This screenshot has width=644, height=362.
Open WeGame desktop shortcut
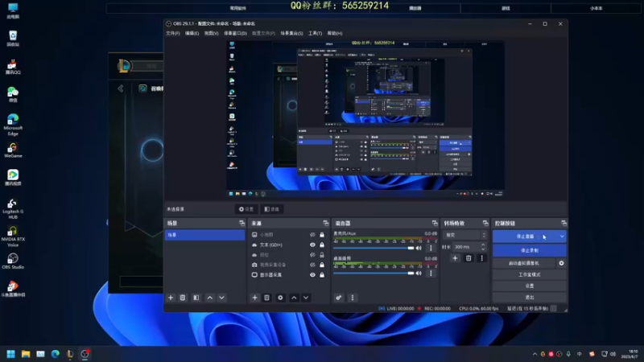click(x=13, y=150)
